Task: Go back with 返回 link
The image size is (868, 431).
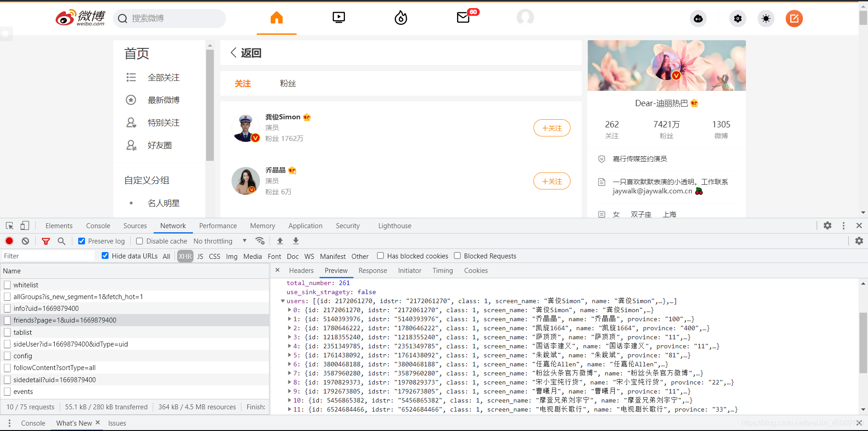Action: tap(246, 53)
